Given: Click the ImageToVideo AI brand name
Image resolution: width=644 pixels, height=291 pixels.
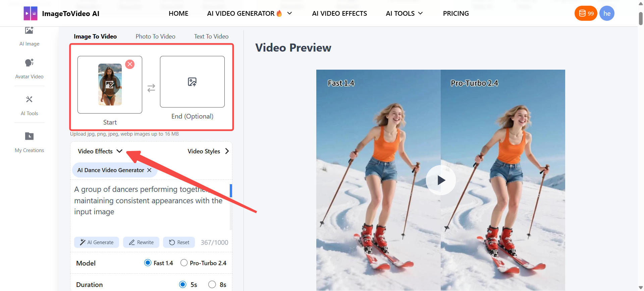Looking at the screenshot, I should click(x=70, y=13).
